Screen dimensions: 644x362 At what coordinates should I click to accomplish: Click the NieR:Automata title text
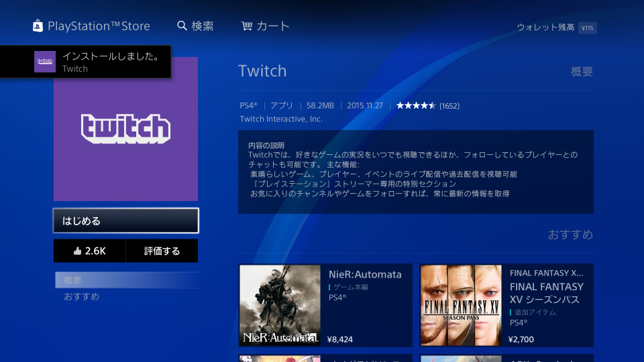(x=365, y=274)
